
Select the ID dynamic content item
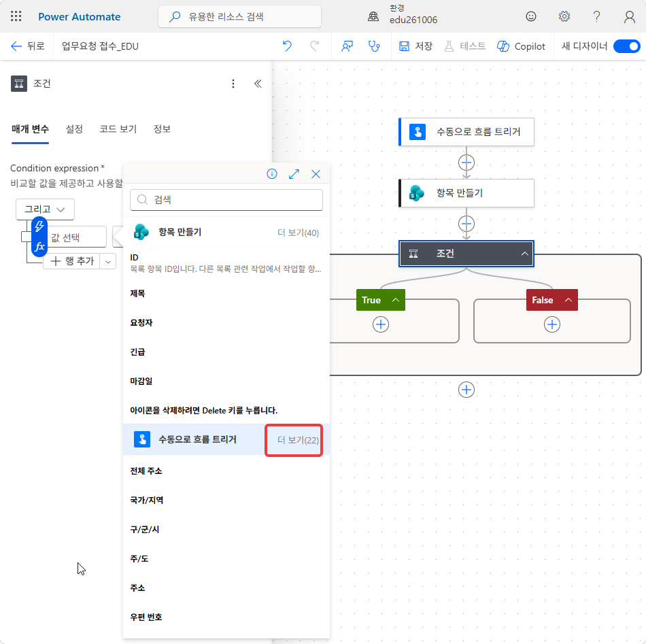click(226, 263)
